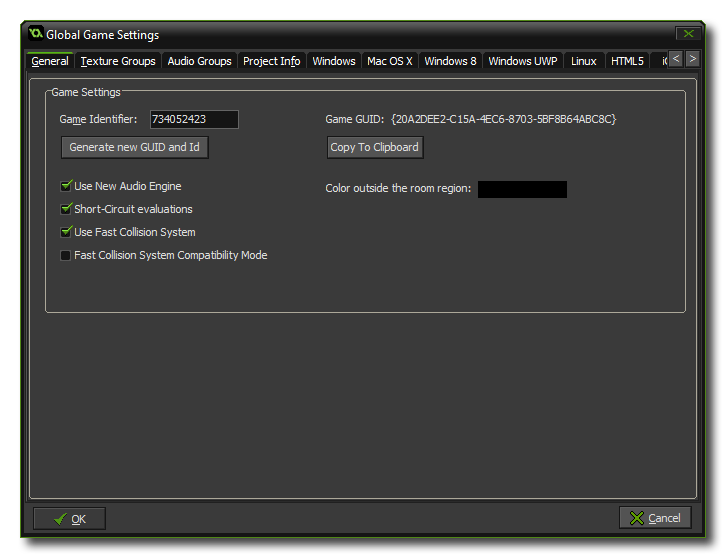The width and height of the screenshot is (726, 558).
Task: Click the GameMaker logo icon in title bar
Action: (35, 34)
